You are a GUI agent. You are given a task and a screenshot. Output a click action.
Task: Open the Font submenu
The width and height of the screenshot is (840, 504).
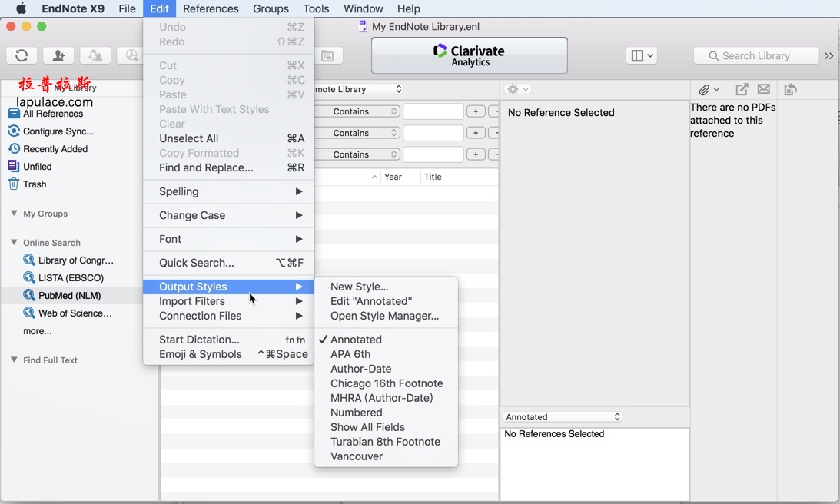pos(229,239)
